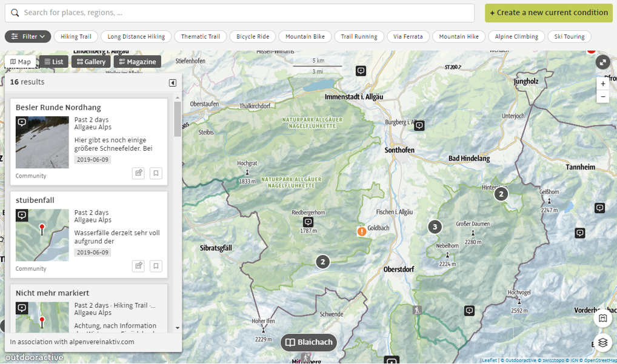617x364 pixels.
Task: Collapse the results side panel
Action: tap(173, 83)
